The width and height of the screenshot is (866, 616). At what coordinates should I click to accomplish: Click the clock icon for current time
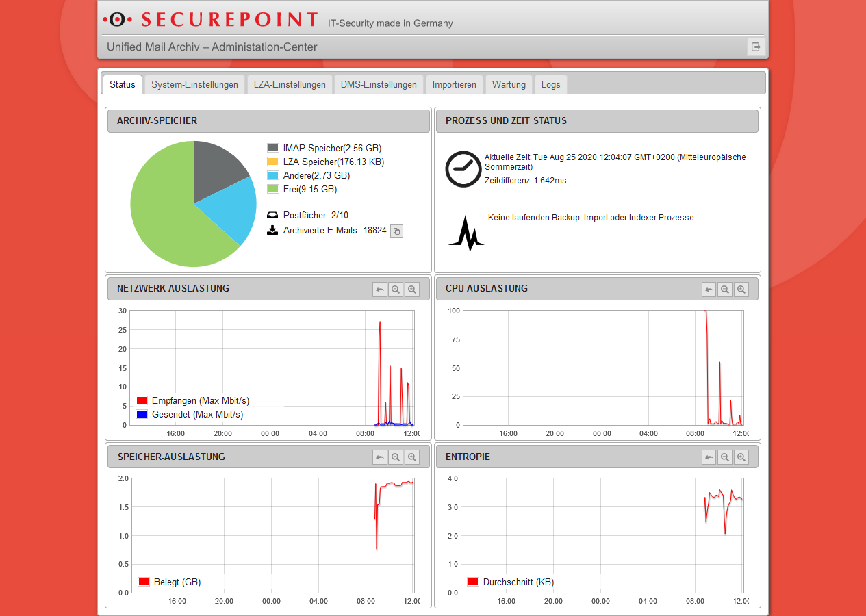pyautogui.click(x=463, y=169)
